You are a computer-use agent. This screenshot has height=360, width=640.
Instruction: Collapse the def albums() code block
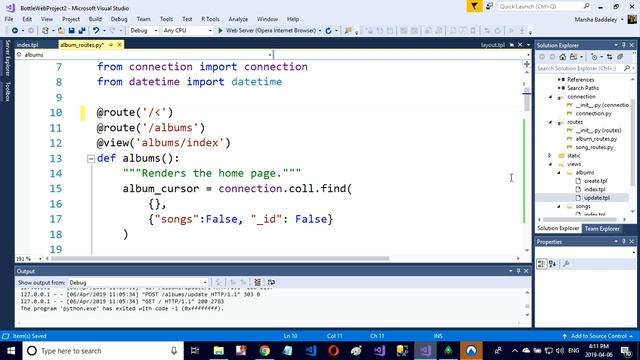pos(91,158)
